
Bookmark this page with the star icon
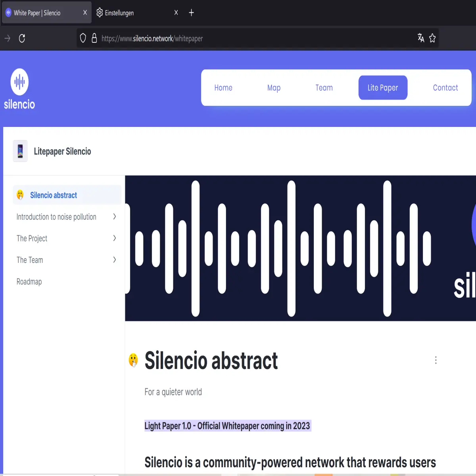coord(432,38)
